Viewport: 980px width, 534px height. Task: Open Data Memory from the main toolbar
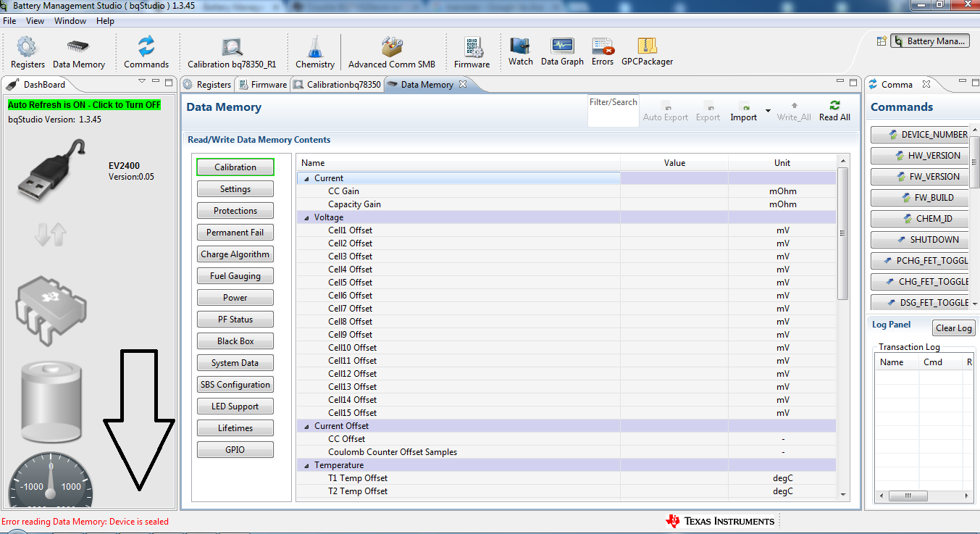[79, 52]
